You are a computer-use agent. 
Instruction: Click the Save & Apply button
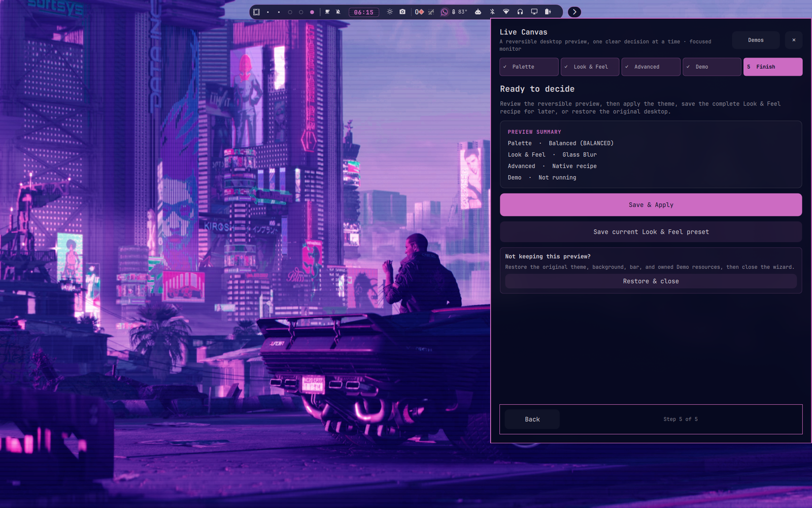[x=651, y=205]
